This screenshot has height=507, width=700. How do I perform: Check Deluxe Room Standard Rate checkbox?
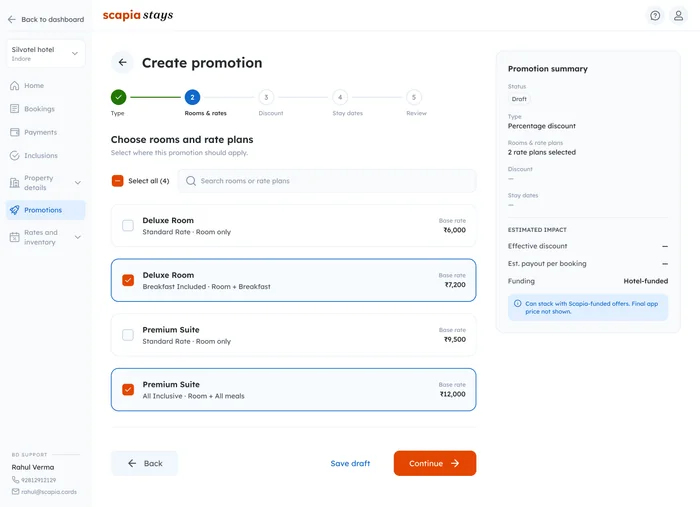128,225
